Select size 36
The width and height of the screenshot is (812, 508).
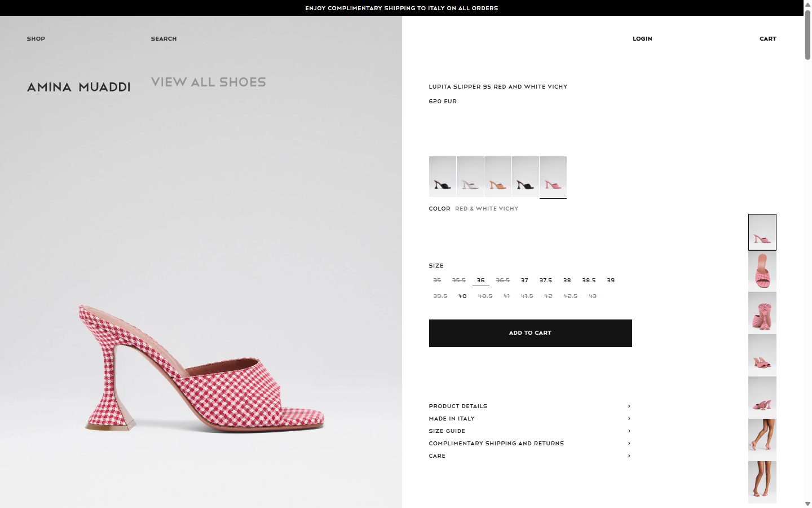tap(480, 281)
